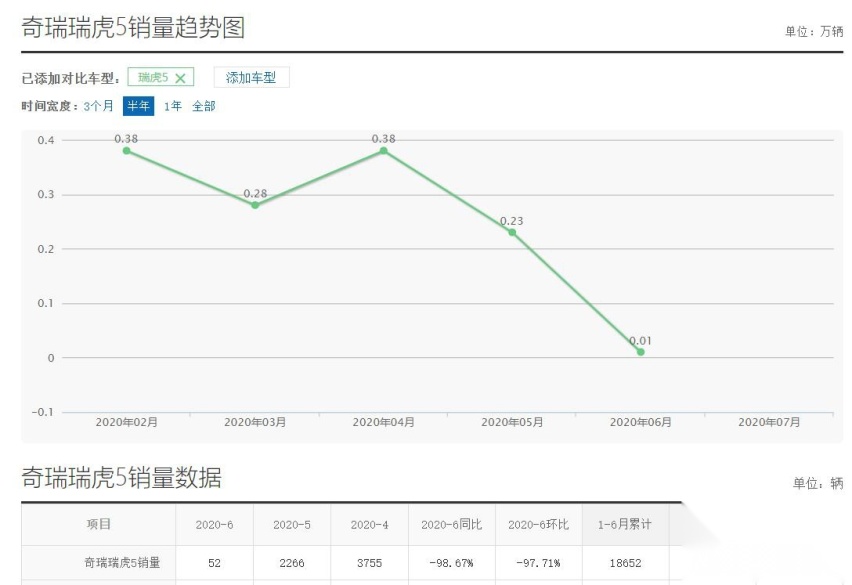
Task: Click the 2020-6环比 column header
Action: (538, 525)
